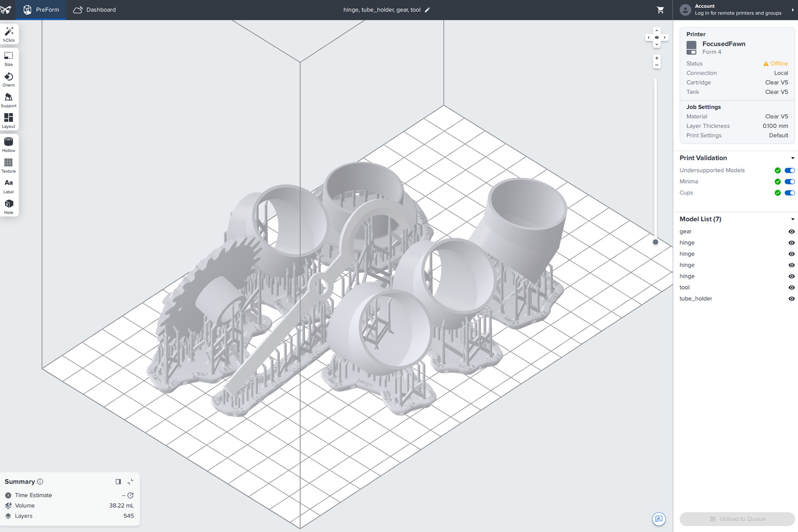Open the Layout tool

pos(9,121)
